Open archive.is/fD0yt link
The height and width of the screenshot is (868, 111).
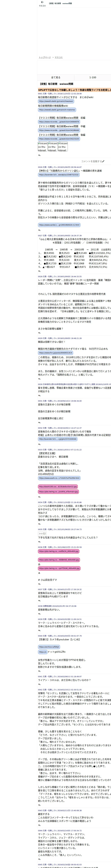pos(49,647)
